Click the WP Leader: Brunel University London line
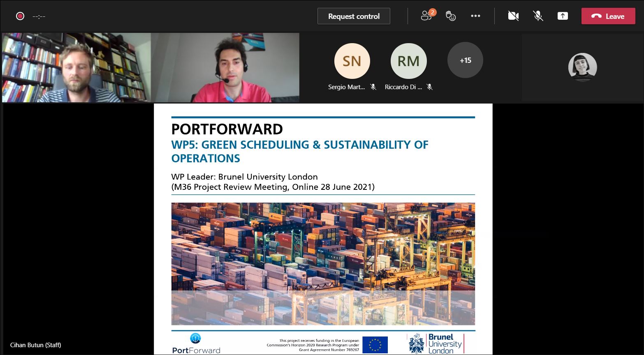This screenshot has width=644, height=355. [x=244, y=177]
